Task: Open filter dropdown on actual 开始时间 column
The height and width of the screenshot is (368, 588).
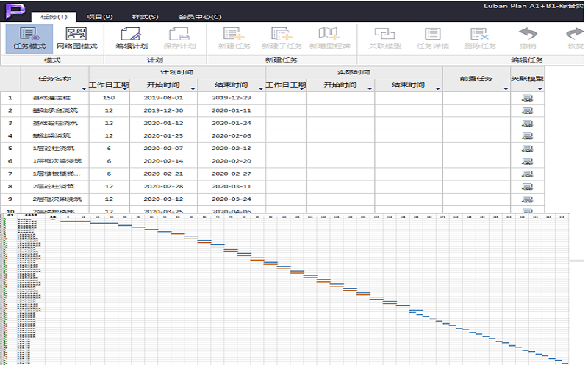Action: pos(370,88)
